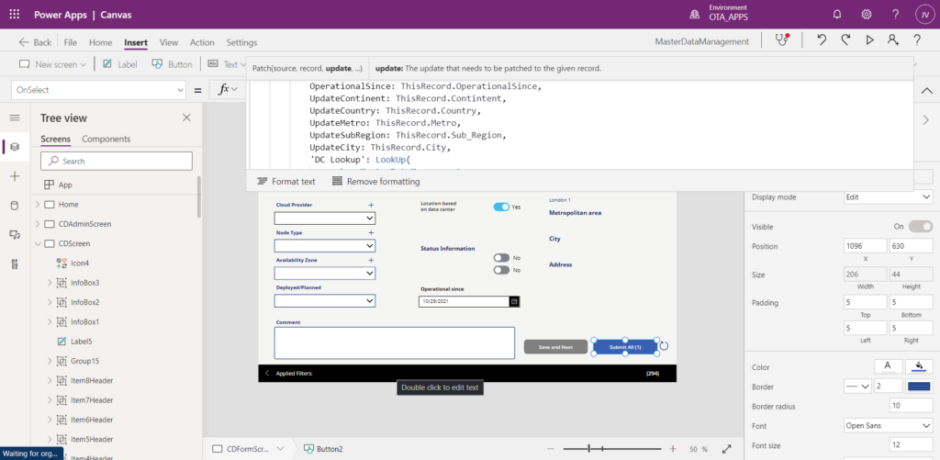Click the reset icon beside Submit All
The width and height of the screenshot is (940, 460).
[x=664, y=346]
